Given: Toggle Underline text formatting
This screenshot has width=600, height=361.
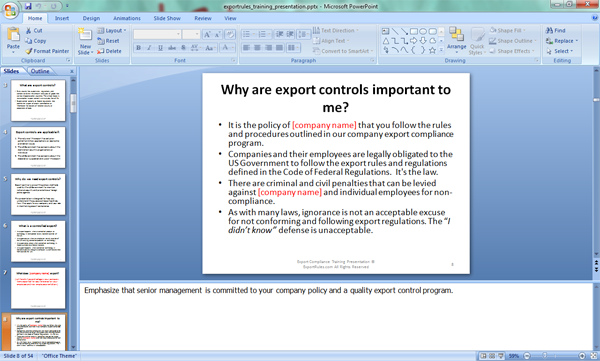Looking at the screenshot, I should pyautogui.click(x=160, y=48).
